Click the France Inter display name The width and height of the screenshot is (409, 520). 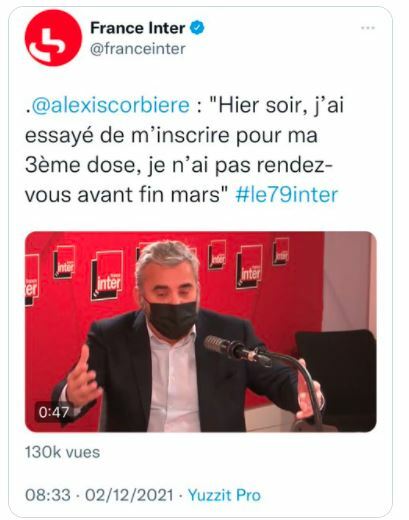(x=138, y=28)
